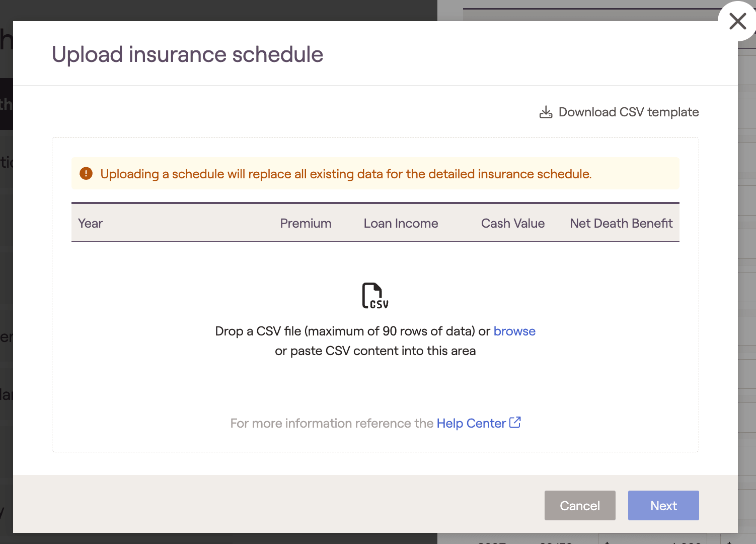The height and width of the screenshot is (544, 756).
Task: Select the Net Death Benefit column header
Action: pyautogui.click(x=621, y=224)
